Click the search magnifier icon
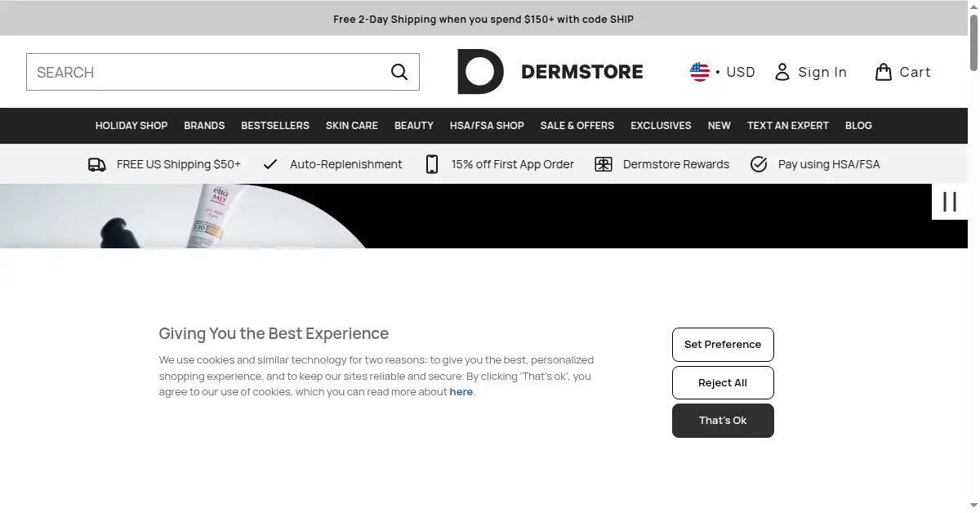This screenshot has width=980, height=513. tap(399, 72)
